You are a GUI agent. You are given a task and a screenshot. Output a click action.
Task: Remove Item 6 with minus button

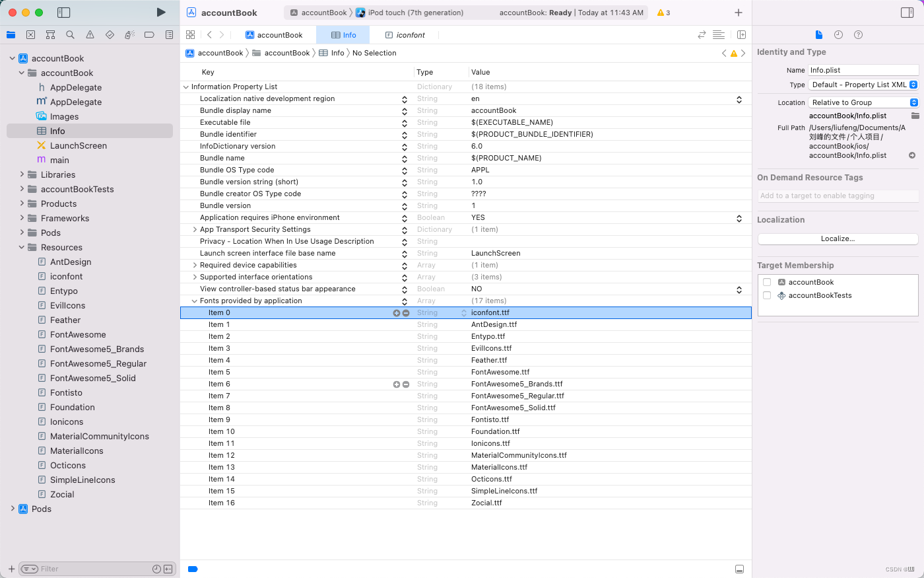click(x=406, y=384)
